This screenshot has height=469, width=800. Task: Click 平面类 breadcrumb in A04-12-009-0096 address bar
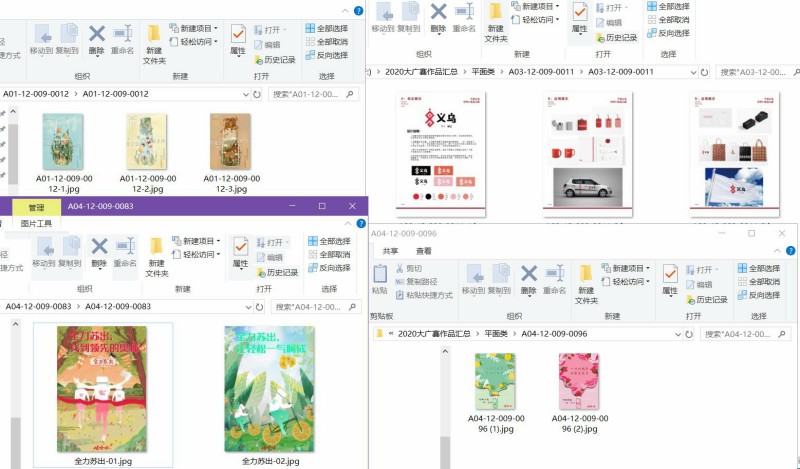tap(496, 334)
